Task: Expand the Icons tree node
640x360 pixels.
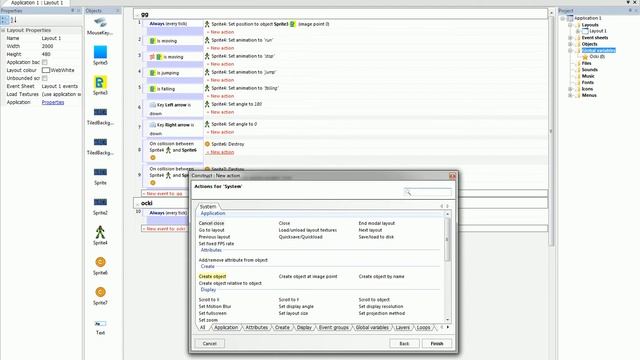Action: pyautogui.click(x=570, y=89)
